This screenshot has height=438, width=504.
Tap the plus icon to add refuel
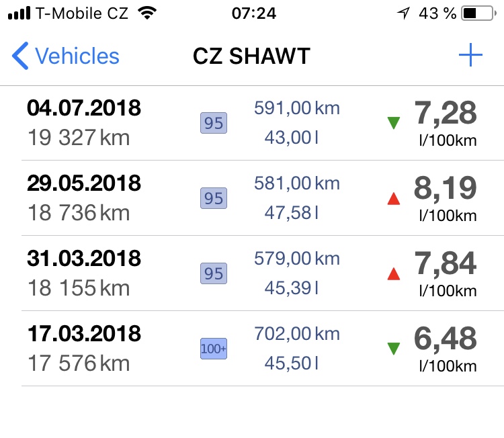click(470, 55)
